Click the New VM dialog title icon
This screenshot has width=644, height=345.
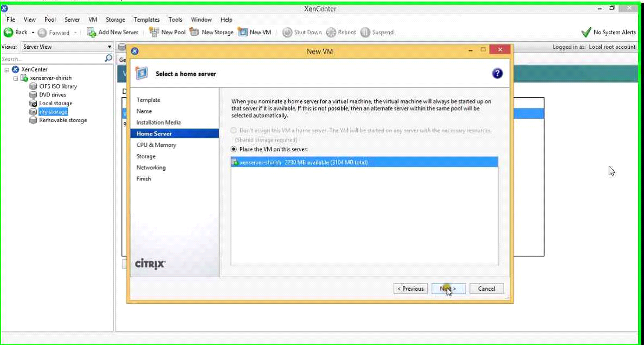tap(134, 51)
